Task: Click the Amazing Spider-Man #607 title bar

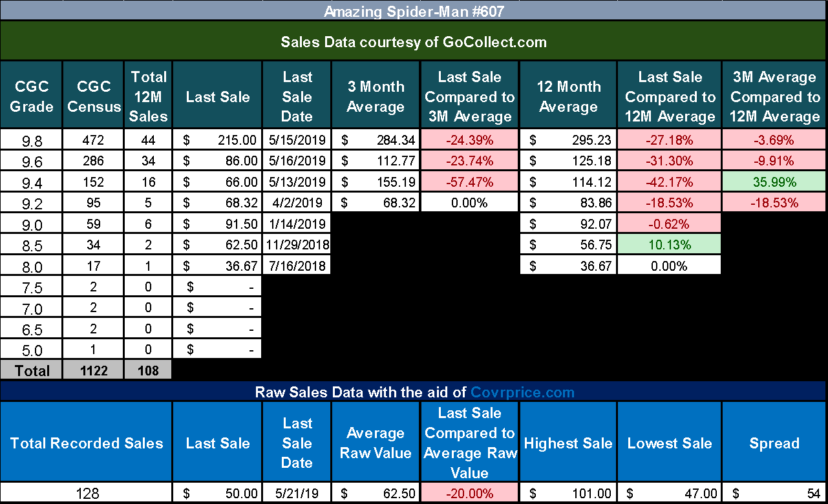Action: pyautogui.click(x=414, y=10)
